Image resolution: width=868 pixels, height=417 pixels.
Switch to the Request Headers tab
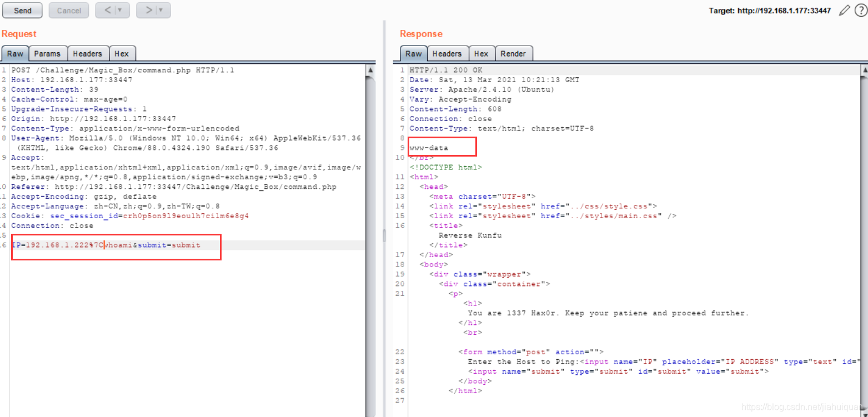click(x=88, y=53)
